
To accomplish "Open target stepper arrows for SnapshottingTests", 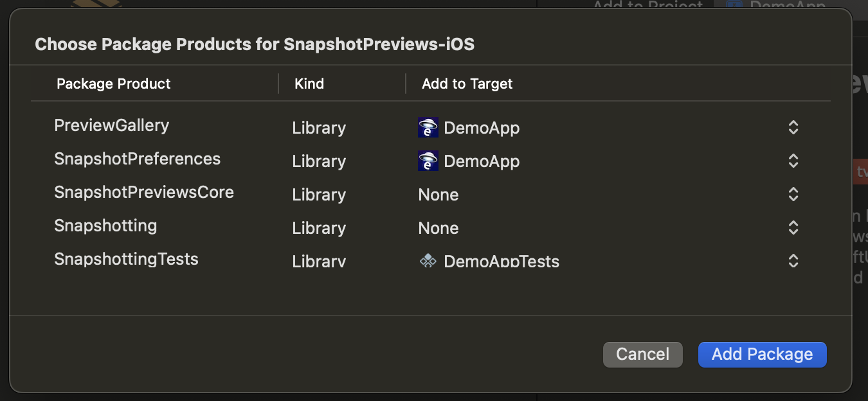I will [793, 261].
